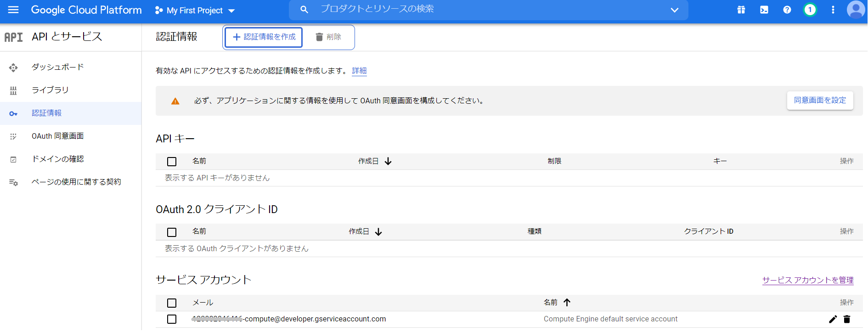Click the search magnifier icon
This screenshot has height=332, width=868.
coord(304,9)
